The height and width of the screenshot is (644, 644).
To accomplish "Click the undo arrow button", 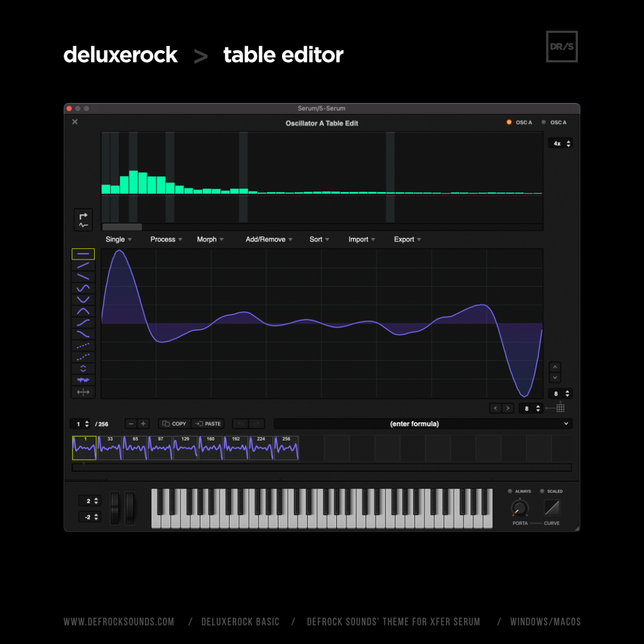I will [x=241, y=424].
